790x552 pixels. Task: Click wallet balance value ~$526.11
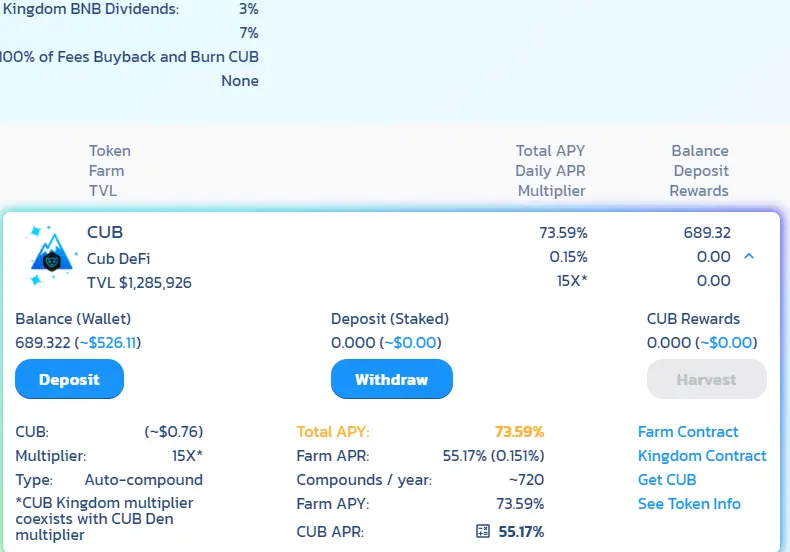(108, 342)
